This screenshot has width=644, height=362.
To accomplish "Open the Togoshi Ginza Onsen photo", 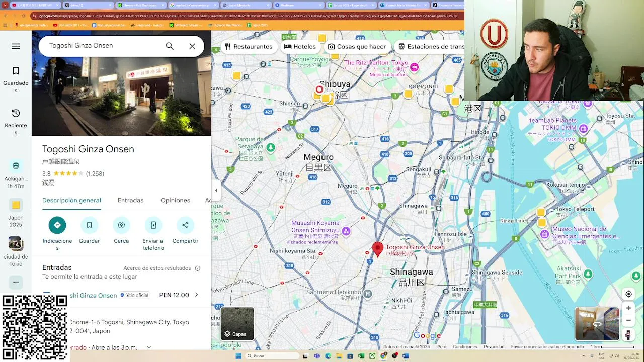I will coord(121,97).
